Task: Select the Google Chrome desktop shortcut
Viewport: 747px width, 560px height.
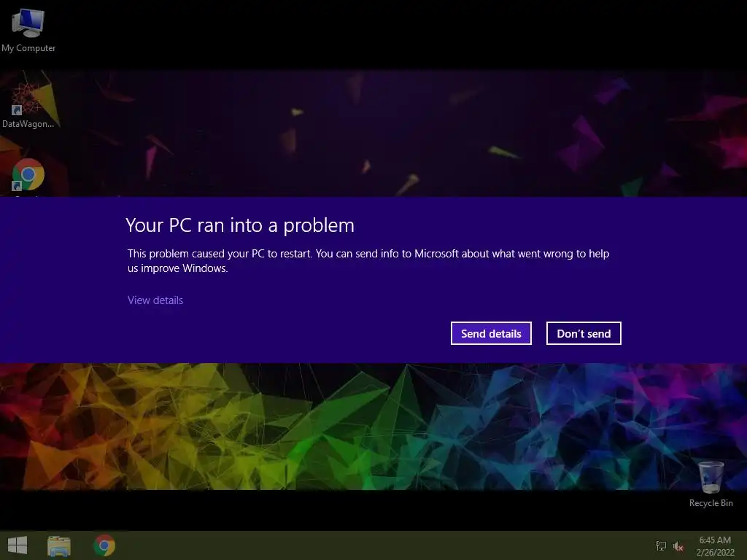Action: (x=28, y=175)
